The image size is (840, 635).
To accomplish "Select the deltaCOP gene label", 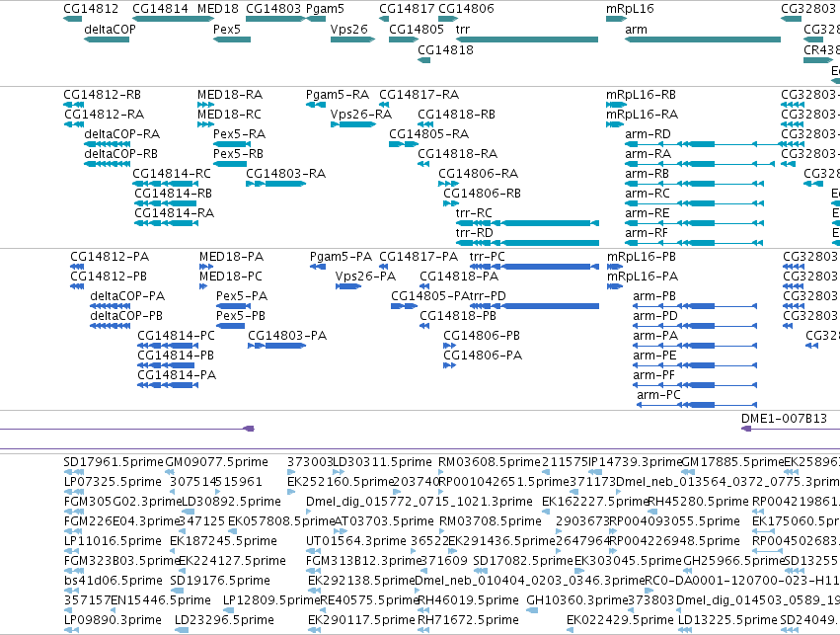I will pyautogui.click(x=110, y=30).
